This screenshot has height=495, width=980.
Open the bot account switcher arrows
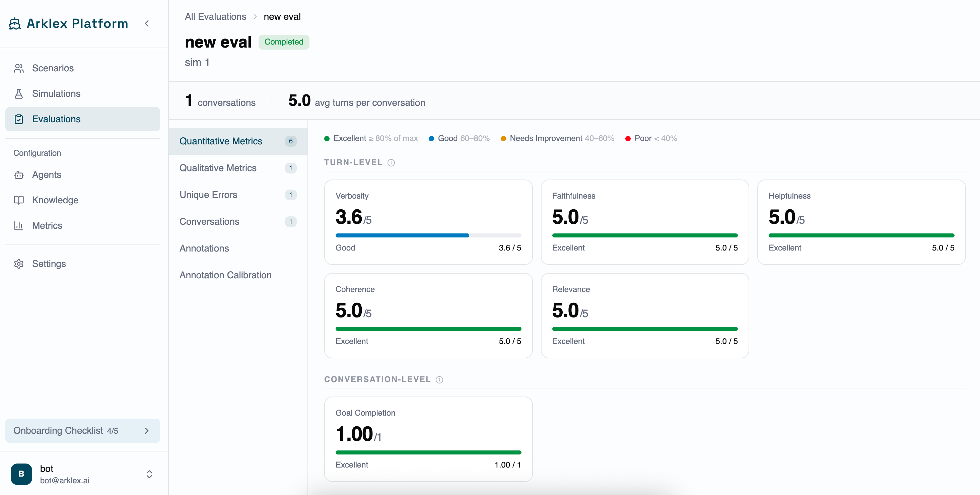tap(149, 474)
